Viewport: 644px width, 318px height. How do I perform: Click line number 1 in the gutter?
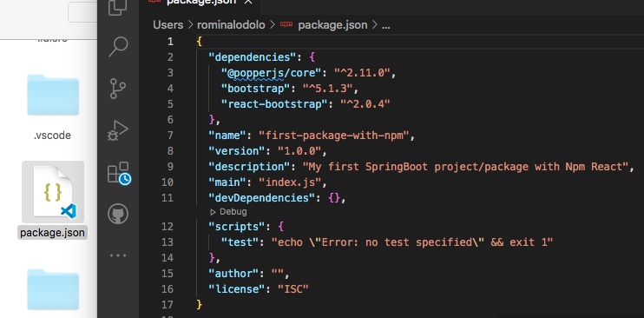click(170, 42)
